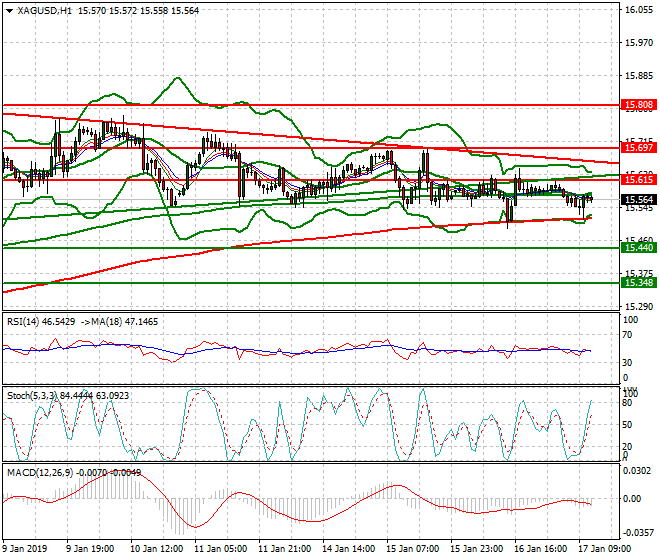
Task: Click the 9 Jan 2019 time axis label
Action: 24,549
